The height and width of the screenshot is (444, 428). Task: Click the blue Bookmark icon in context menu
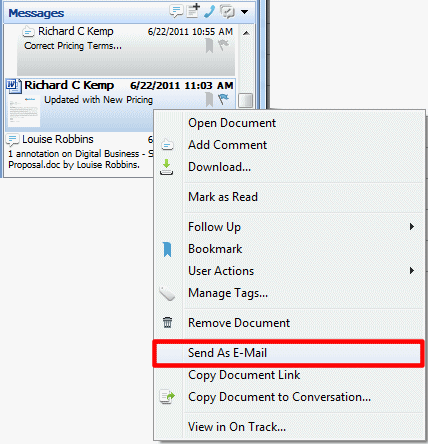167,249
